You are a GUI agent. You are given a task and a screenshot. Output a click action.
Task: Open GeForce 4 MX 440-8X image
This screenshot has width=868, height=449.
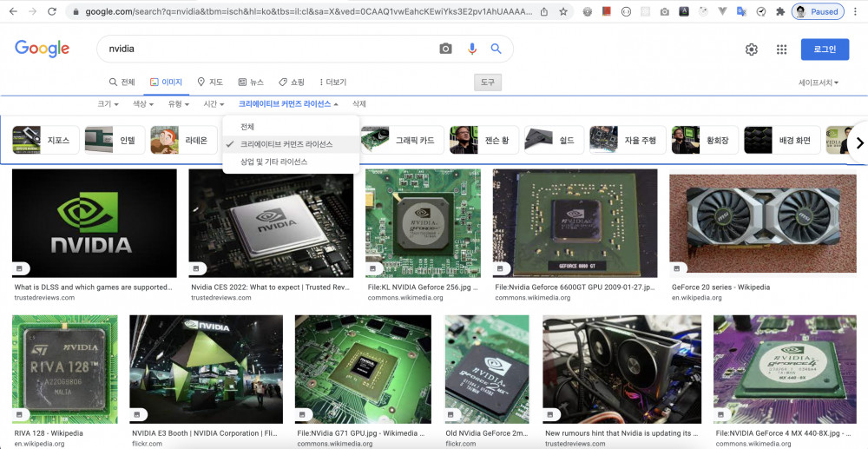tap(785, 369)
